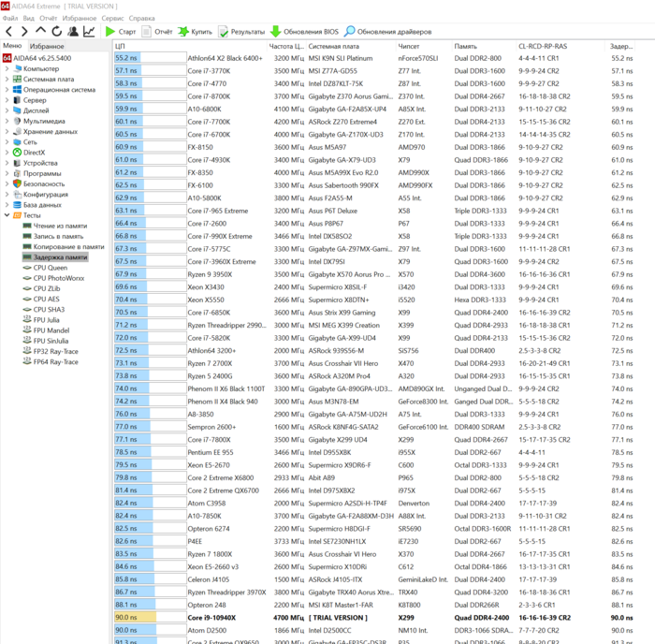Open the Файл menu
The image size is (655, 644).
click(x=10, y=19)
